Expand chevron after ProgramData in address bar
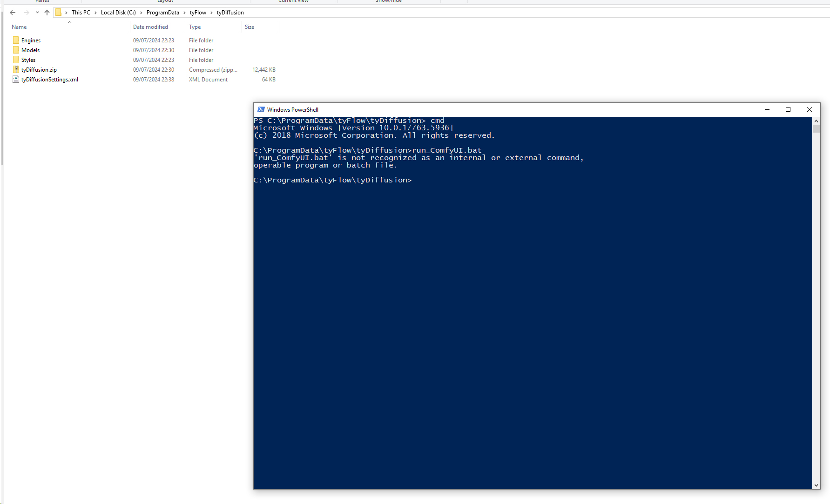Screen dimensions: 830x504 tap(184, 13)
